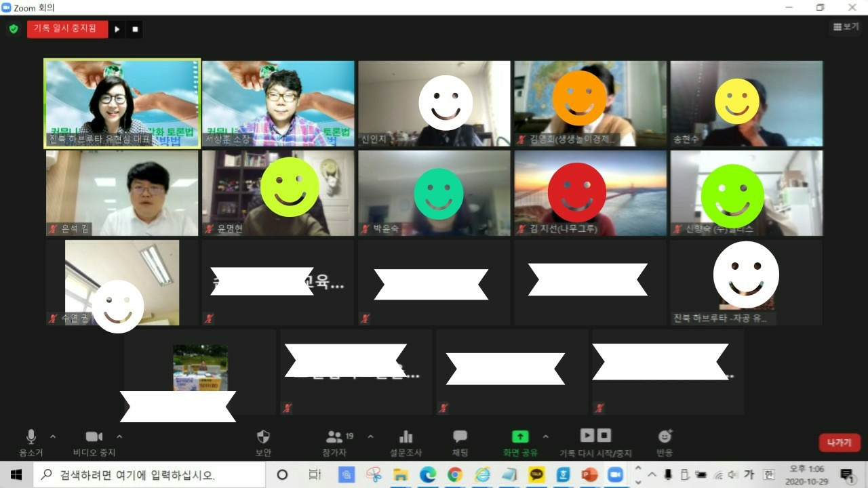The width and height of the screenshot is (868, 488).
Task: Resume recording using top-bar play button
Action: click(117, 29)
